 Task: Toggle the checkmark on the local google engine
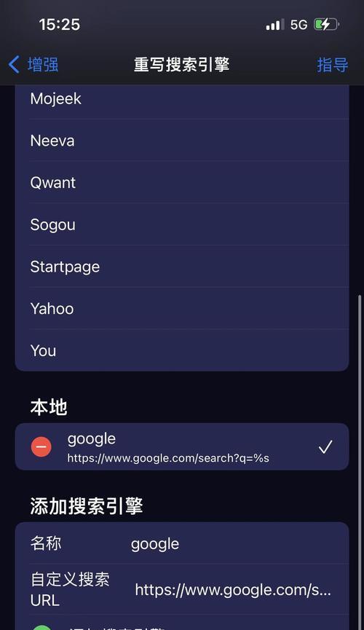325,446
